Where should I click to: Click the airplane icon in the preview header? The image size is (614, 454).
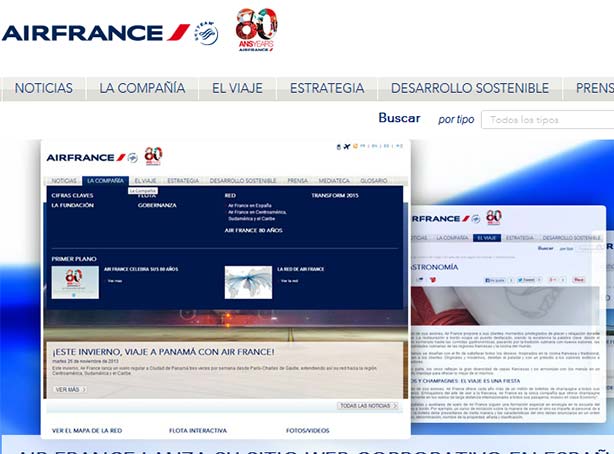point(347,147)
